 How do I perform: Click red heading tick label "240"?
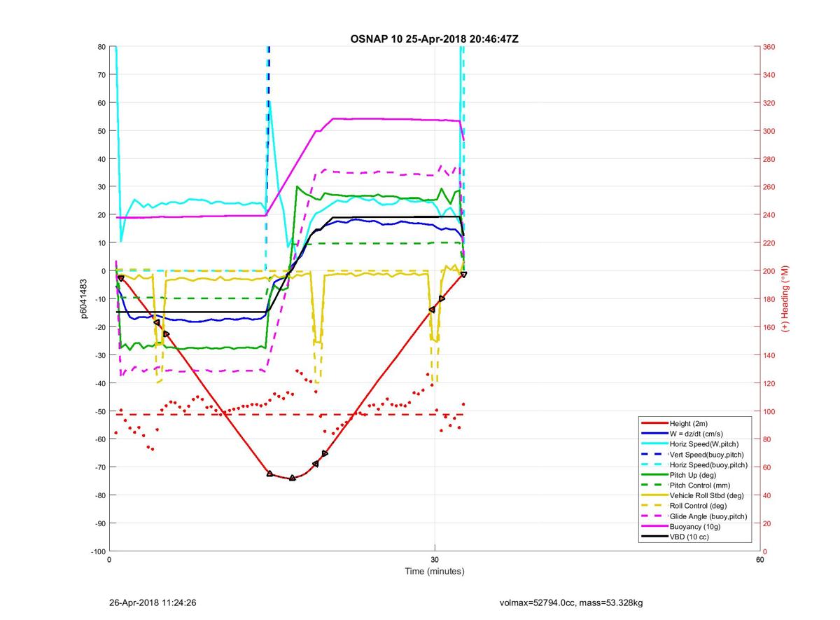(770, 215)
